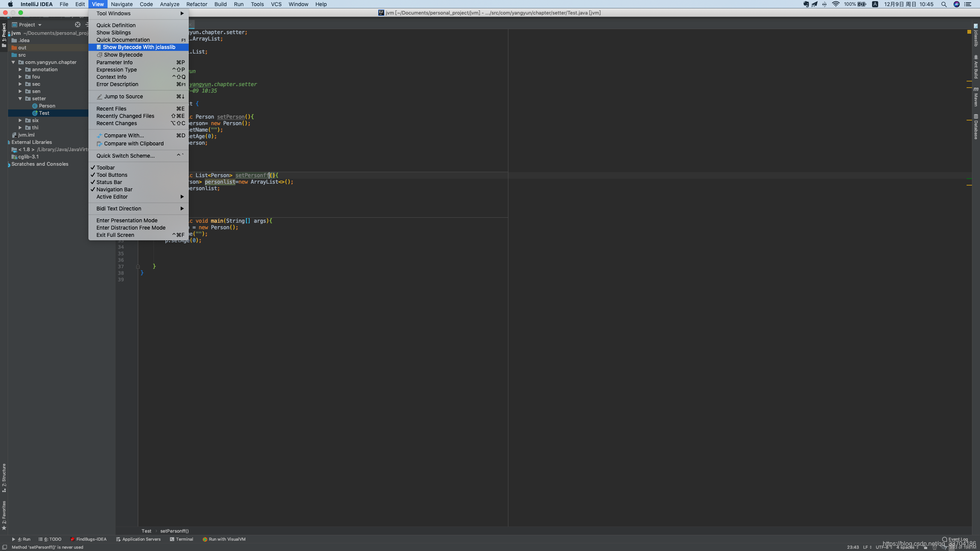Select Quick Switch Scheme... entry

pos(138,156)
